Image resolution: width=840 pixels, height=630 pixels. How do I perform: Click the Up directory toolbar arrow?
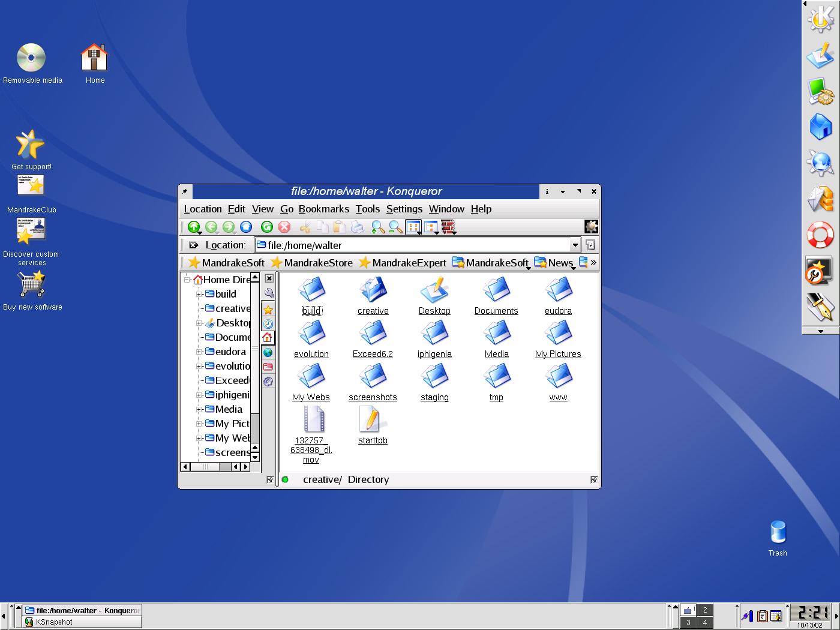(193, 227)
